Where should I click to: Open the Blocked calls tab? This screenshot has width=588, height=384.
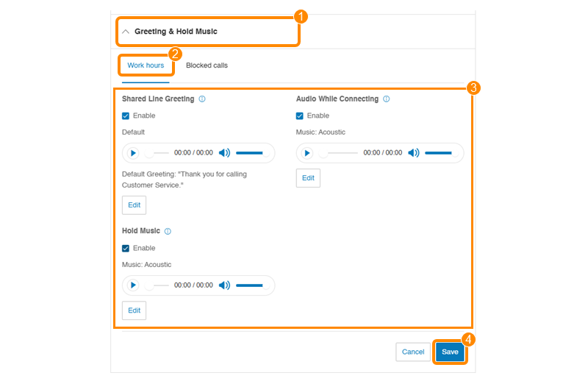[207, 65]
